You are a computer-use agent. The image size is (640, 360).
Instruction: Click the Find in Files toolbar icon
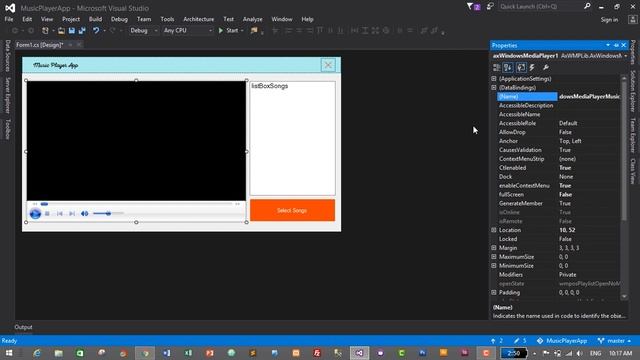click(x=254, y=31)
